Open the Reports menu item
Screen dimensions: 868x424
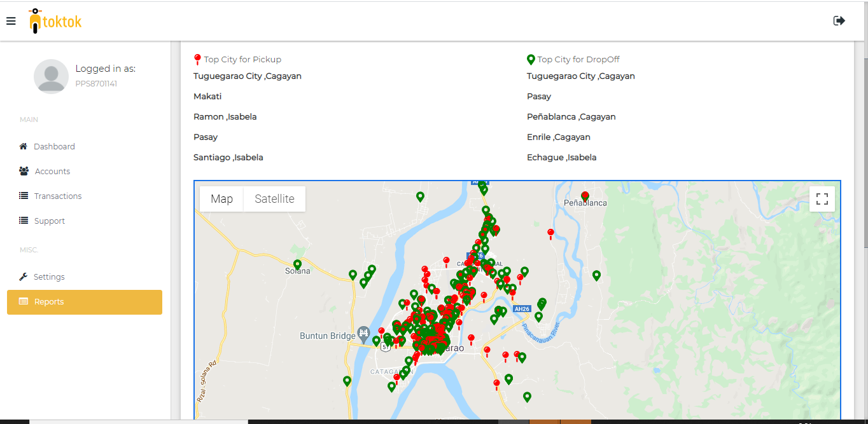(x=85, y=302)
